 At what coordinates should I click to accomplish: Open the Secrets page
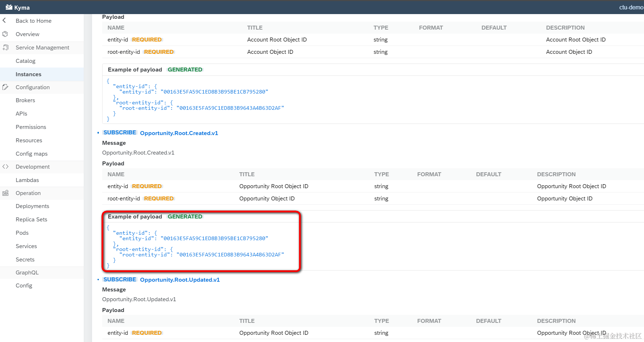(x=25, y=260)
